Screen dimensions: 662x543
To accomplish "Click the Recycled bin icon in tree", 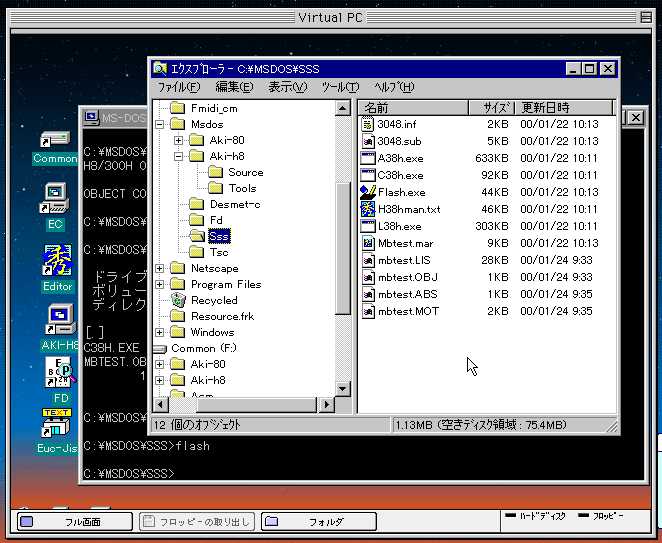I will pyautogui.click(x=178, y=300).
